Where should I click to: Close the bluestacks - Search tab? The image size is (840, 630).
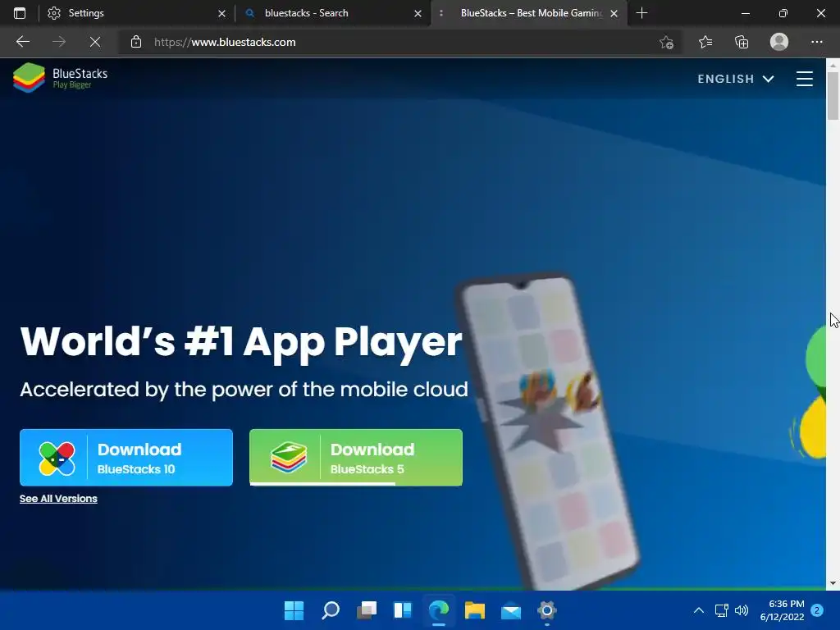418,13
